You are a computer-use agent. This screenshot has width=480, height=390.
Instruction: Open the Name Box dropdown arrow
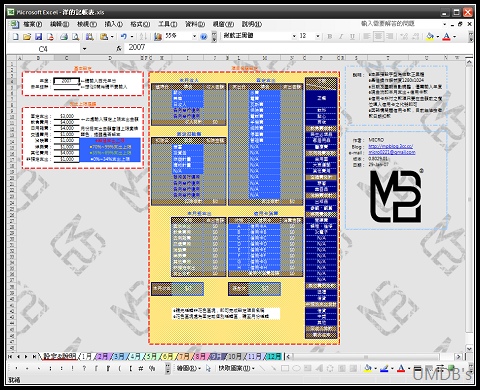[84, 49]
